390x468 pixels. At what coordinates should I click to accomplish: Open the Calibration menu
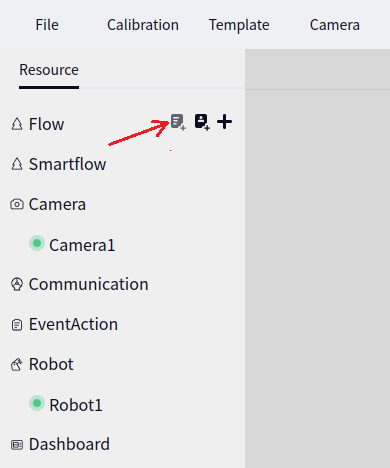tap(143, 25)
